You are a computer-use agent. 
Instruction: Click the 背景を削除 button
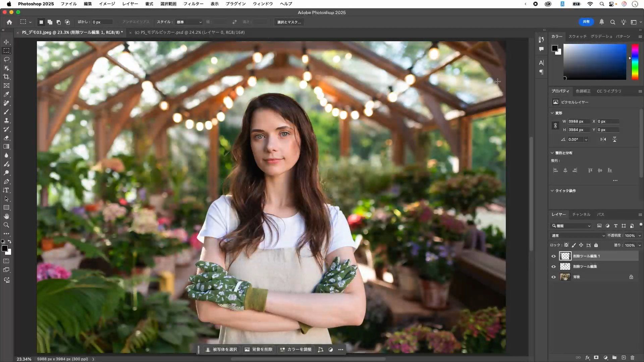point(258,349)
